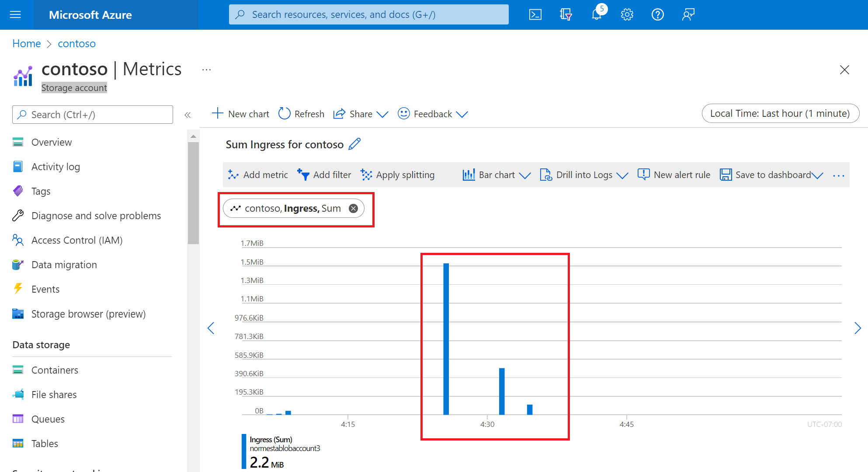The image size is (868, 472).
Task: Click Add metric
Action: click(x=258, y=175)
